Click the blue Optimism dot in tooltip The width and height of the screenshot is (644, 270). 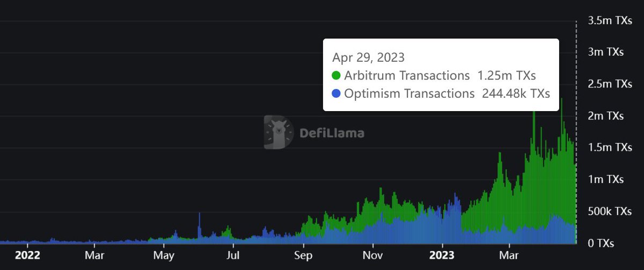tap(336, 93)
